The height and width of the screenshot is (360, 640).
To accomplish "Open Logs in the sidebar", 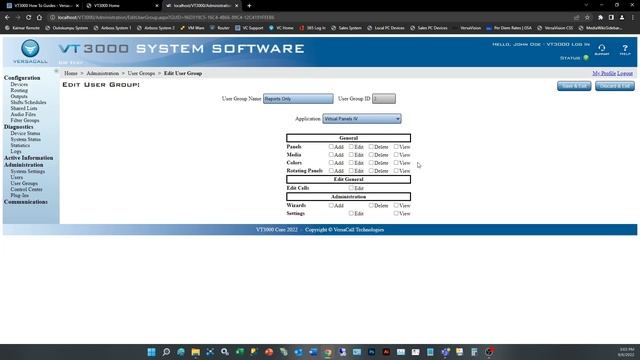I will click(x=16, y=151).
